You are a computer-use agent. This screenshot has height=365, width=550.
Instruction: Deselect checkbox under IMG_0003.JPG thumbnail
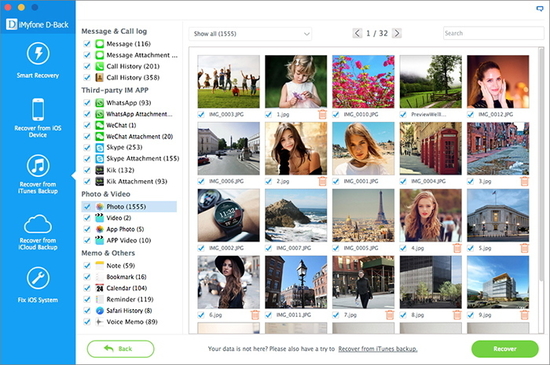[x=201, y=114]
